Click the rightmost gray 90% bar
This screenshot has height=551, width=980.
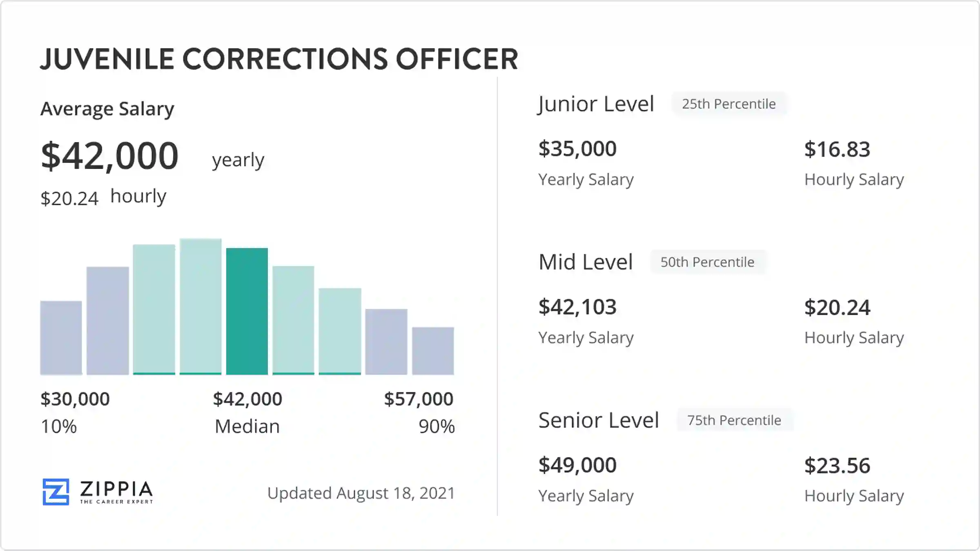[x=433, y=351]
